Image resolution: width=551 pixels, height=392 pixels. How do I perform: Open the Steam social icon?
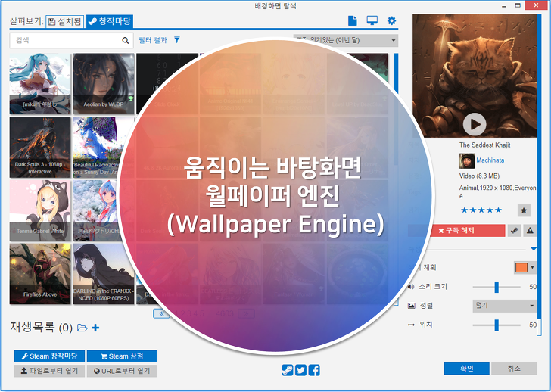[287, 370]
